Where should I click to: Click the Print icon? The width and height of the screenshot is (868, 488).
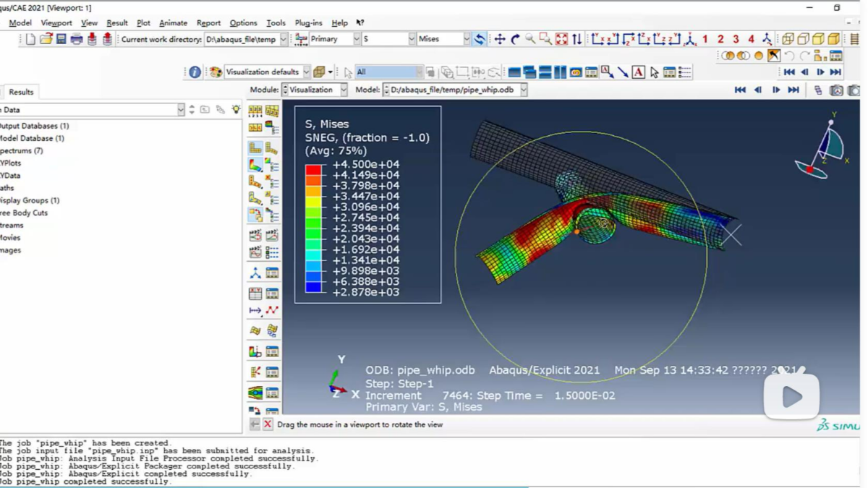(x=77, y=39)
